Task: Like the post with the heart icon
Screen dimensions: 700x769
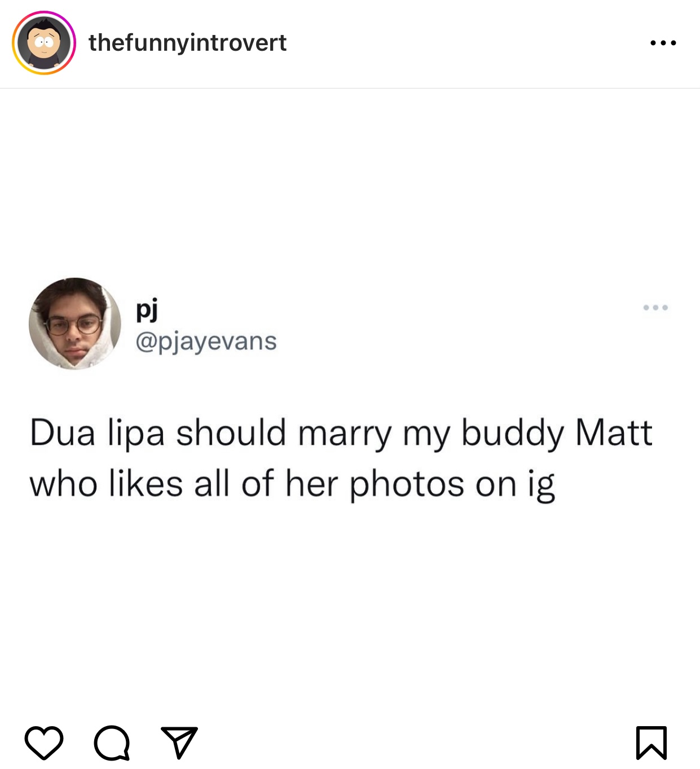Action: pos(44,743)
